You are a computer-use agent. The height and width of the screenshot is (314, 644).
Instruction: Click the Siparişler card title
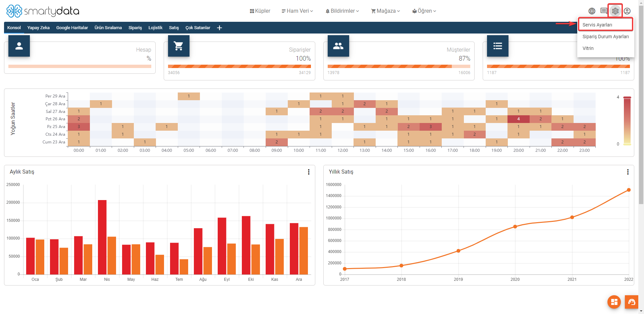click(300, 50)
